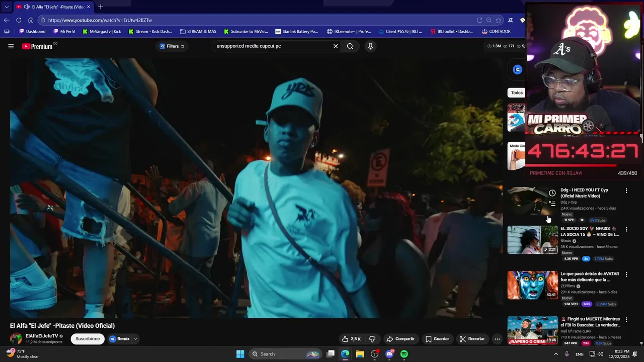Screen dimensions: 644x362
Task: Start voice search with microphone icon
Action: [370, 46]
